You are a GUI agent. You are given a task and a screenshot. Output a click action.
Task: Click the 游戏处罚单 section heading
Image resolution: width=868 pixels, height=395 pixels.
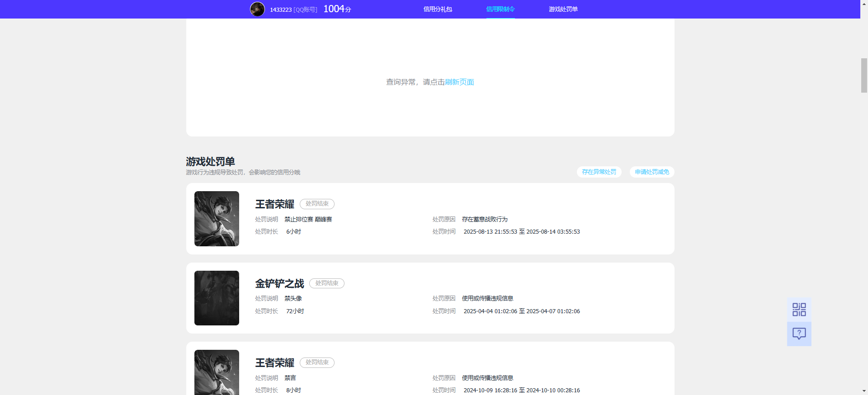click(210, 161)
